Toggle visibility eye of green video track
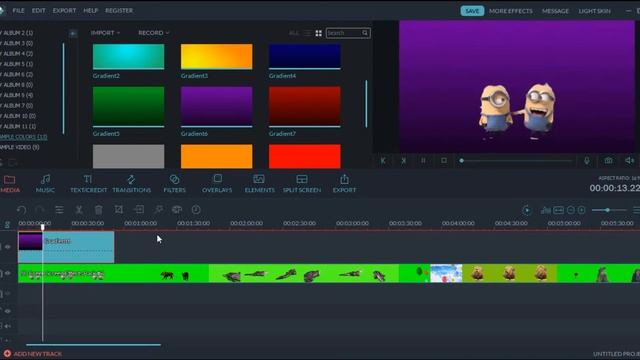The image size is (640, 360). click(8, 273)
